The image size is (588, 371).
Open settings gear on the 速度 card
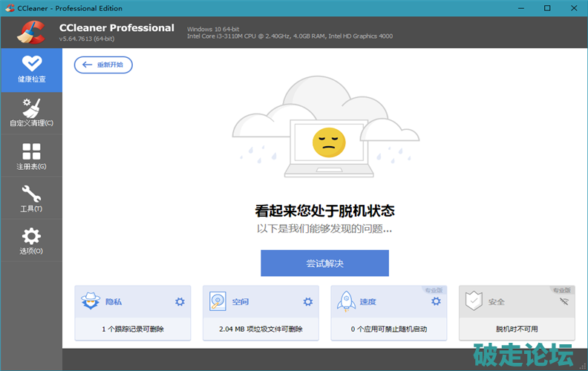pos(436,301)
